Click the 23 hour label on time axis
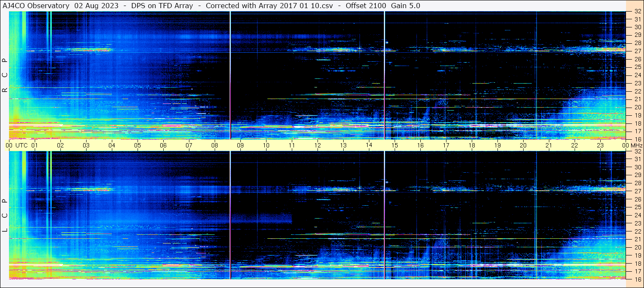The height and width of the screenshot is (288, 644). (x=600, y=145)
